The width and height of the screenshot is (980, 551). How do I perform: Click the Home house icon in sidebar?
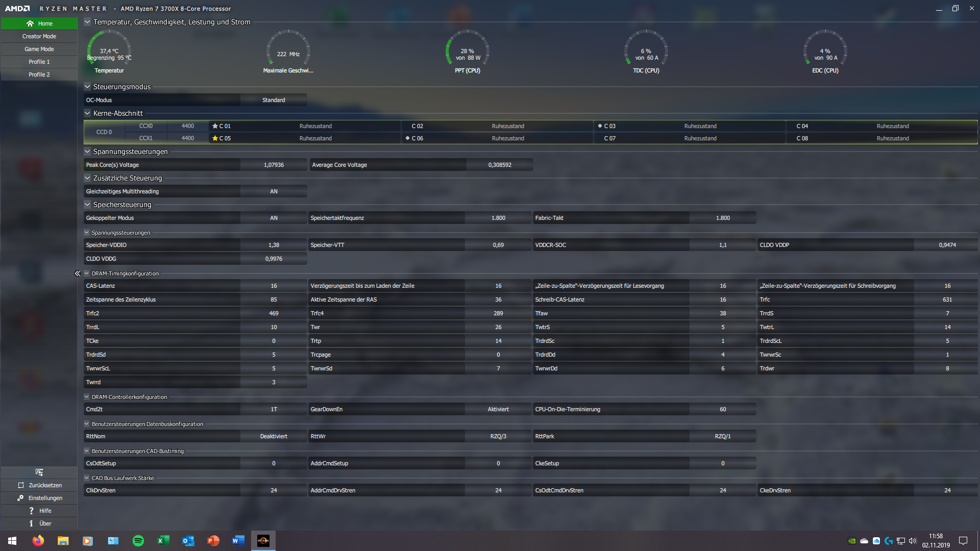coord(30,23)
